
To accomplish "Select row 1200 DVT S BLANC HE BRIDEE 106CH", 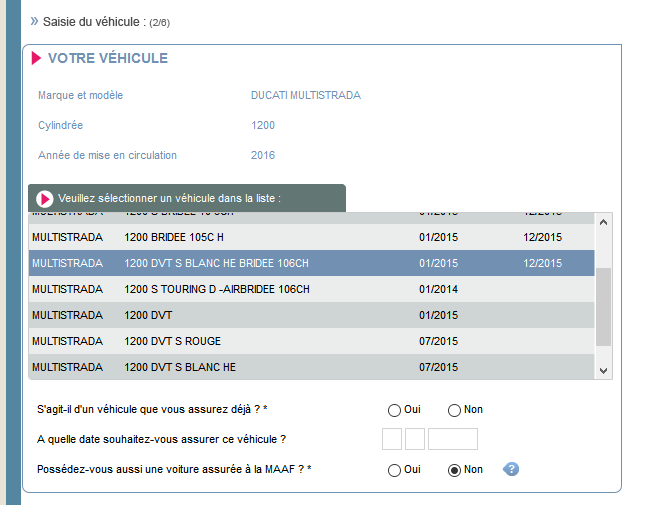I will click(311, 263).
